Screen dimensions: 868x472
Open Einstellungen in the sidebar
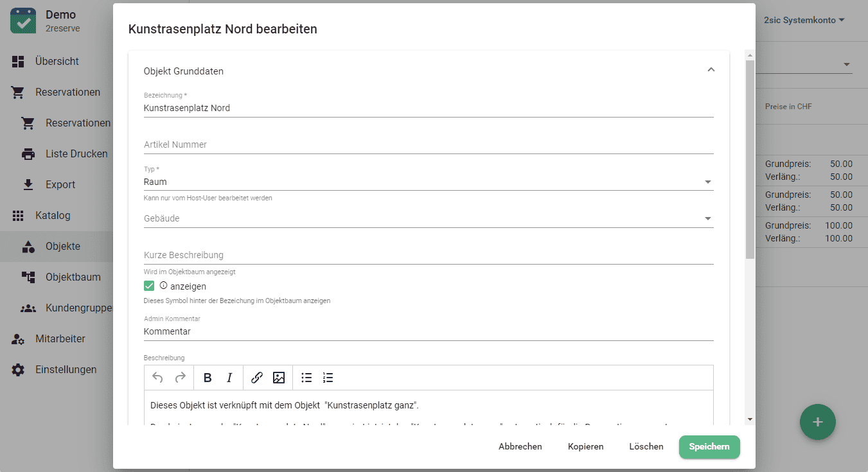[x=66, y=370]
